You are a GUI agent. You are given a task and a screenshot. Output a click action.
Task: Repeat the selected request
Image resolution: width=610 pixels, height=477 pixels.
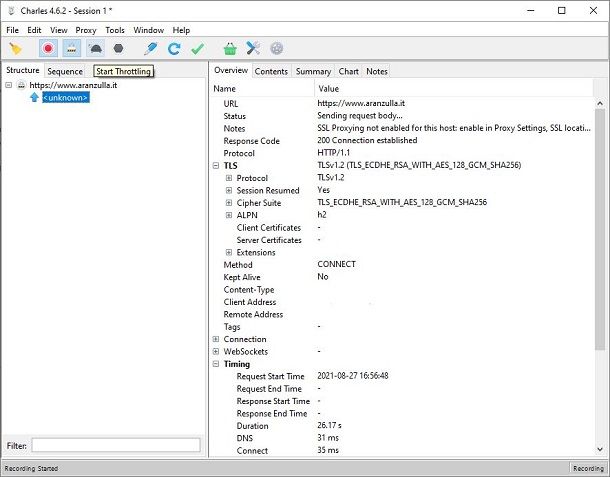pyautogui.click(x=174, y=49)
